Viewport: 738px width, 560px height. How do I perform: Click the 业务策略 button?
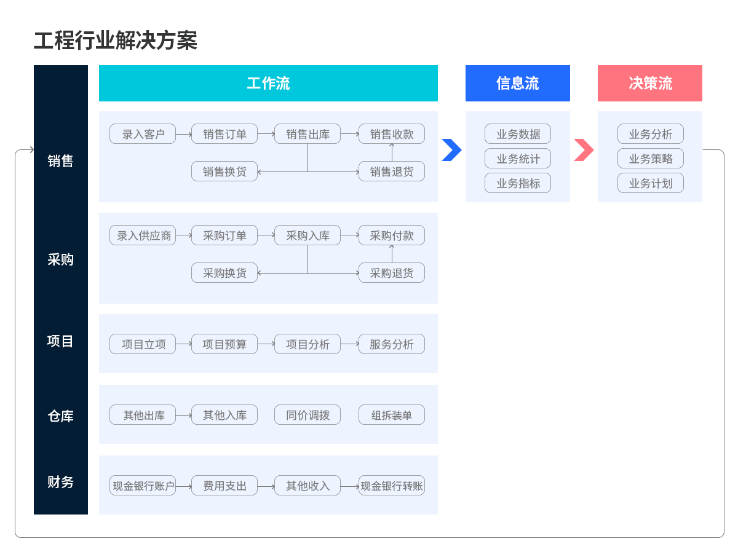click(651, 159)
